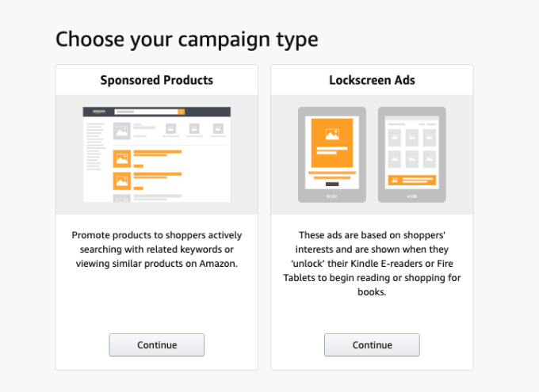
Task: Click the large gray product image placeholder
Action: click(x=122, y=131)
